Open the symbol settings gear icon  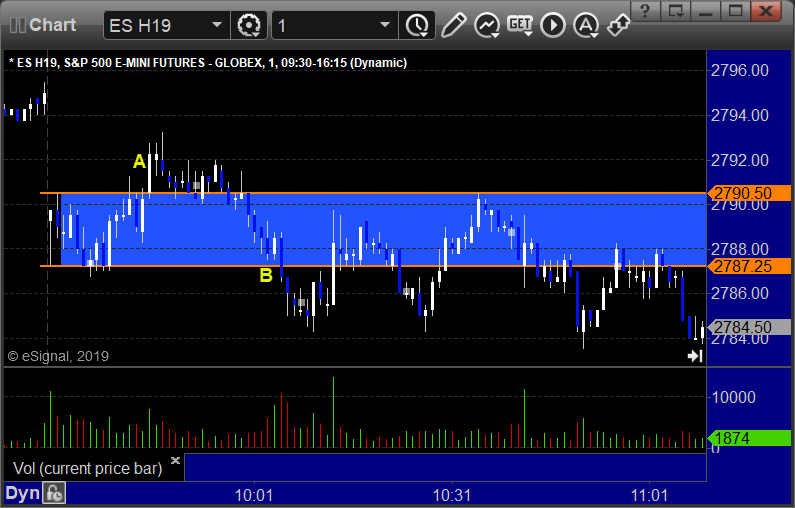(249, 25)
